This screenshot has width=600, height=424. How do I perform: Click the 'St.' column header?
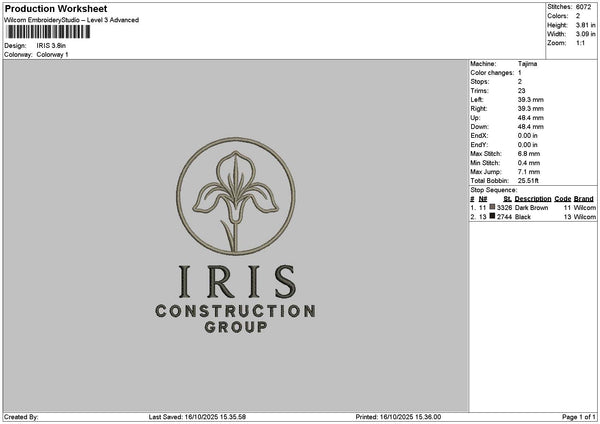pyautogui.click(x=507, y=199)
